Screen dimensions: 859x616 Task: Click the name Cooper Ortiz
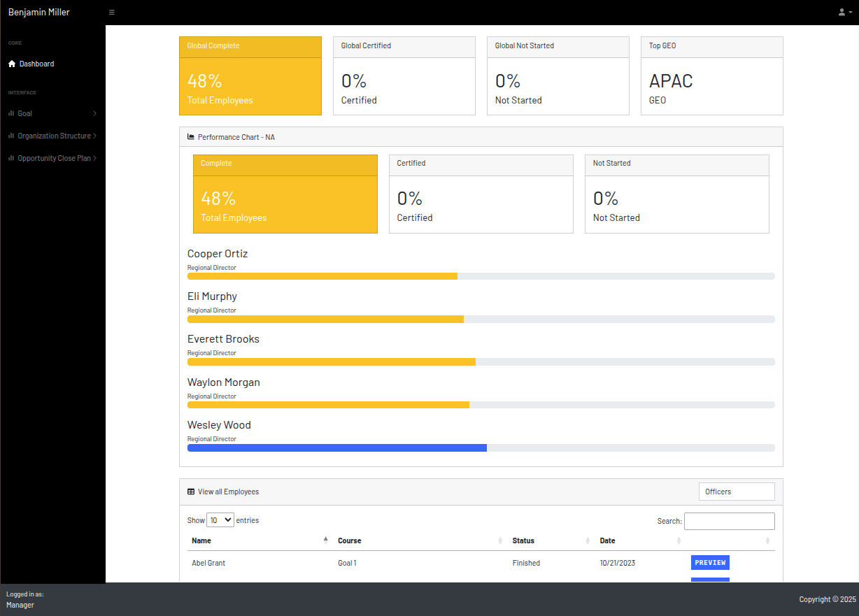pos(218,254)
